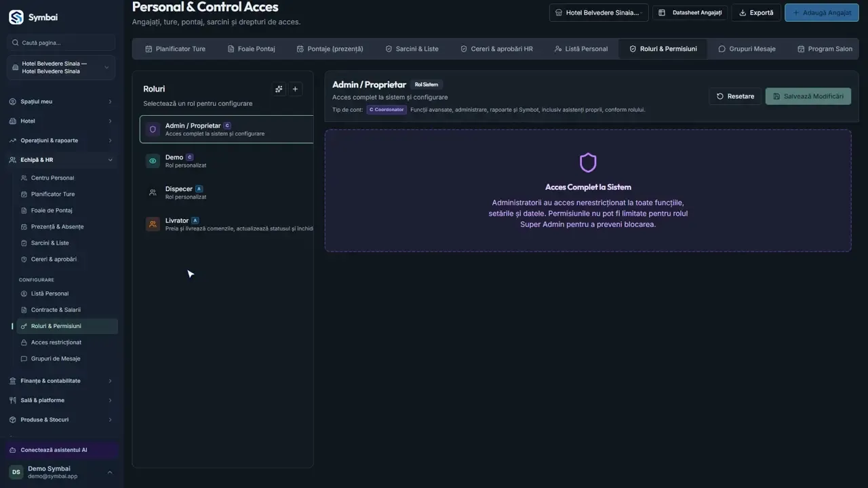Image resolution: width=868 pixels, height=488 pixels.
Task: Click the Sală & platforme fork icon
Action: [13, 401]
